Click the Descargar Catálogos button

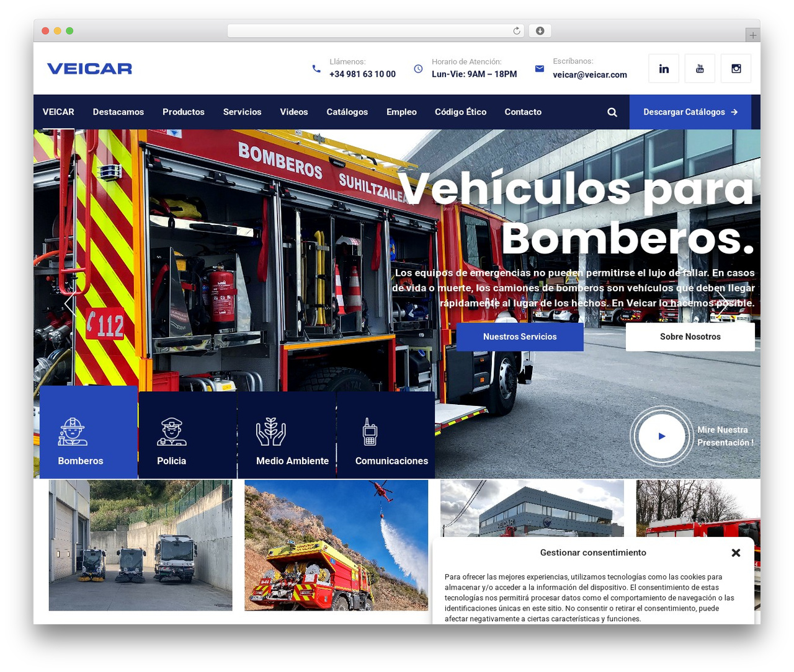pos(690,112)
